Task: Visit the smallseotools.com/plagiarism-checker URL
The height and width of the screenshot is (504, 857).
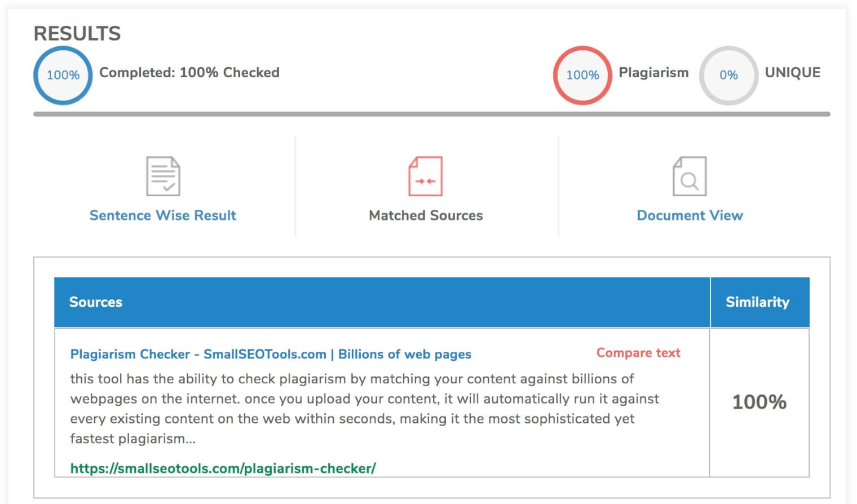Action: point(223,468)
